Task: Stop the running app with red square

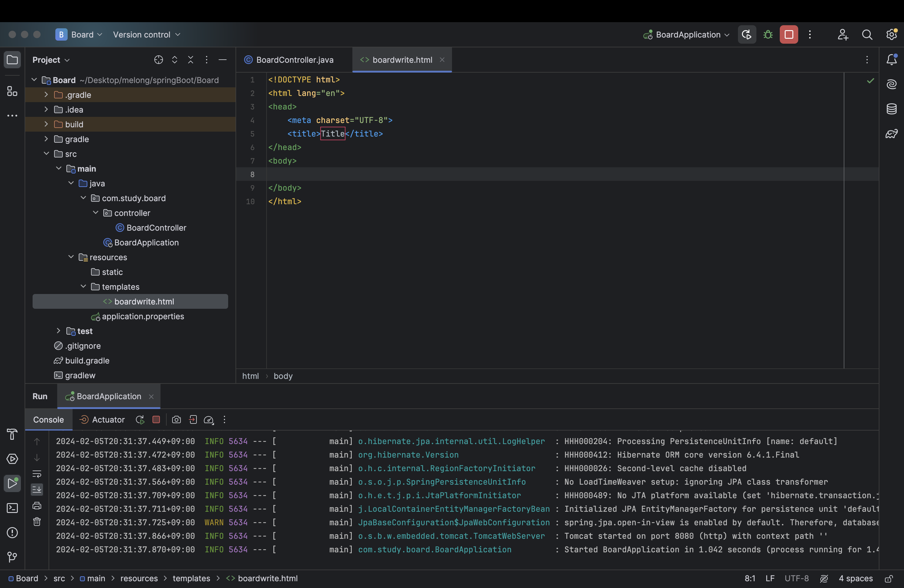Action: (x=788, y=34)
